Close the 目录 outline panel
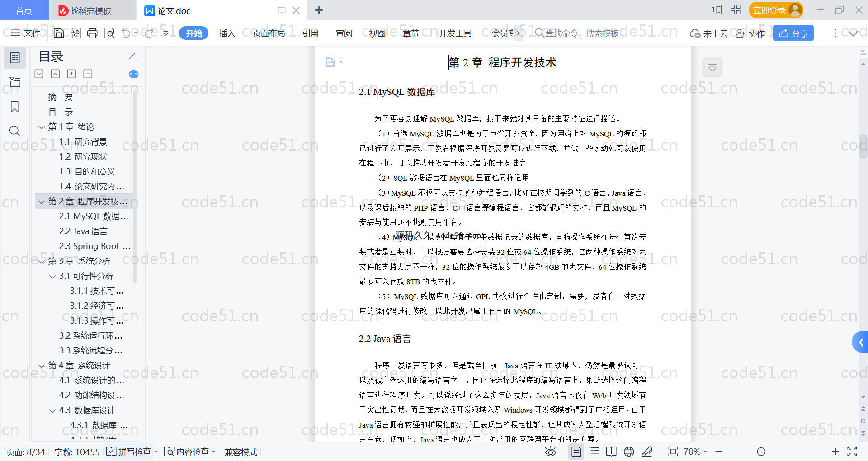Screen dimensions: 868x461 pyautogui.click(x=132, y=56)
